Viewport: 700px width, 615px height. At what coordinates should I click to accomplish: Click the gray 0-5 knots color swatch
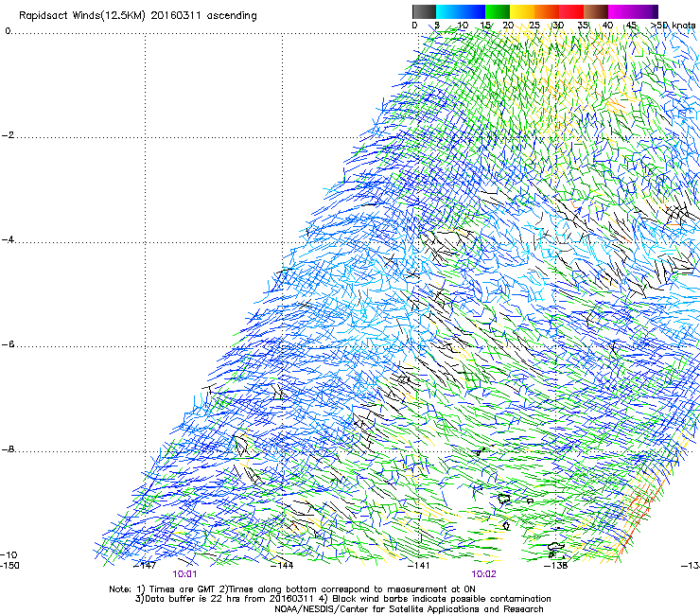tap(424, 11)
